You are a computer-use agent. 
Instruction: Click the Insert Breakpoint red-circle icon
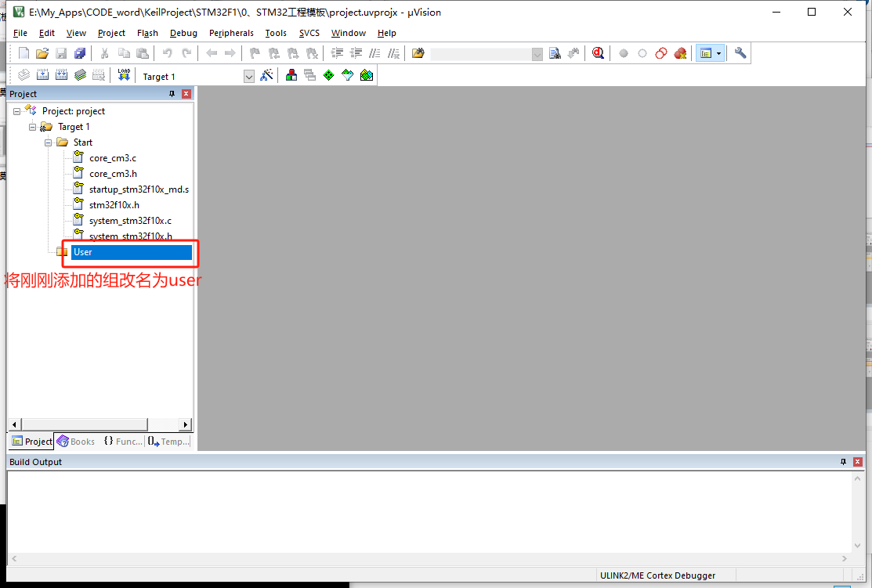(x=624, y=53)
